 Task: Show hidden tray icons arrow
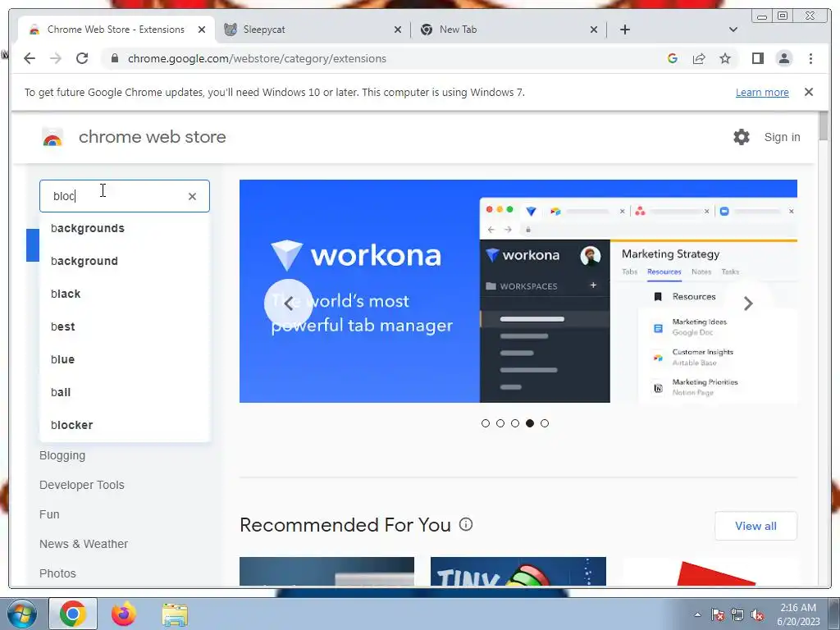[697, 614]
